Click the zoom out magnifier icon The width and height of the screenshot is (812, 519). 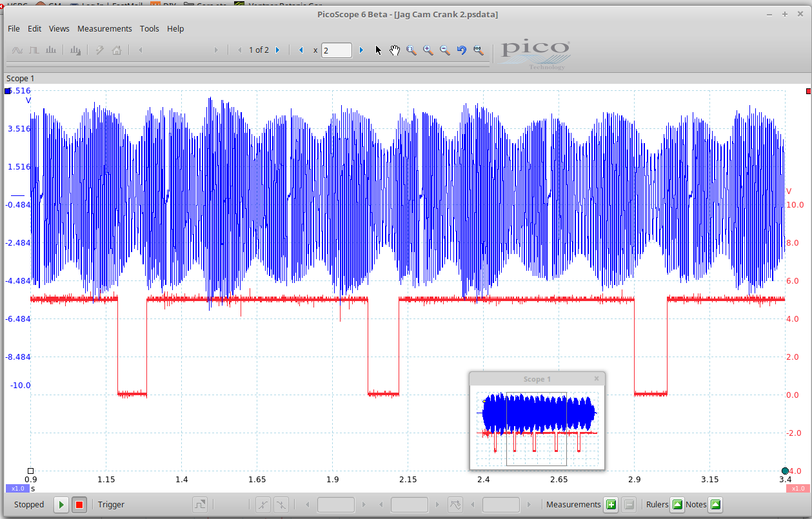(445, 50)
